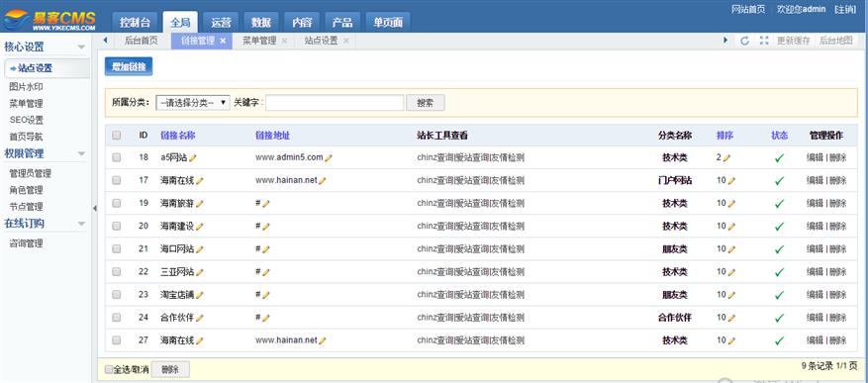Switch to the 运营 top tab
This screenshot has height=383, width=868.
[221, 22]
